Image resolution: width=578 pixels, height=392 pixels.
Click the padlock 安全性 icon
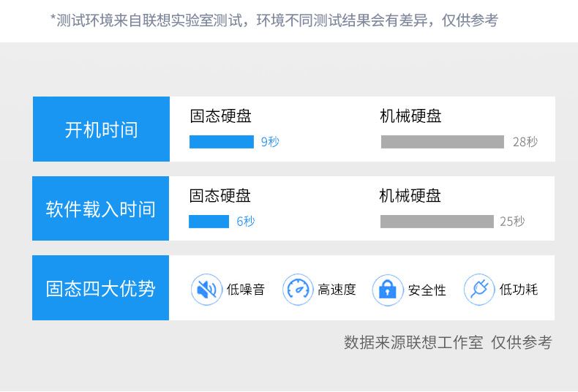388,290
